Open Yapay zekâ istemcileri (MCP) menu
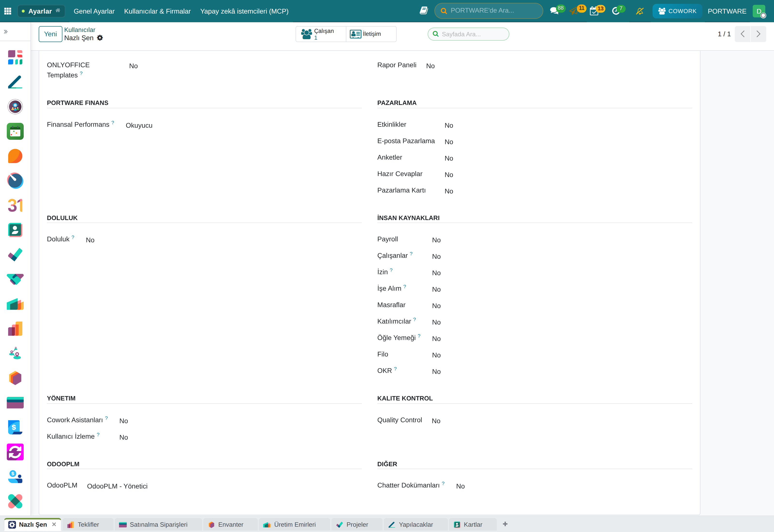Screen dimensions: 774x532 (244, 11)
